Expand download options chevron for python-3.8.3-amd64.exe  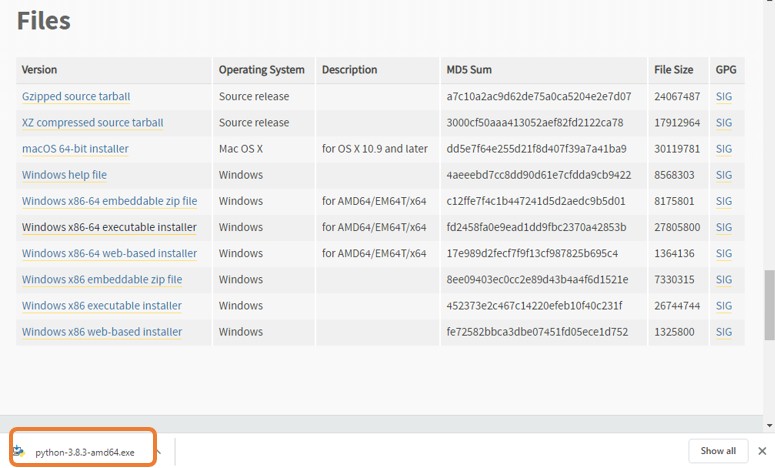pos(158,451)
